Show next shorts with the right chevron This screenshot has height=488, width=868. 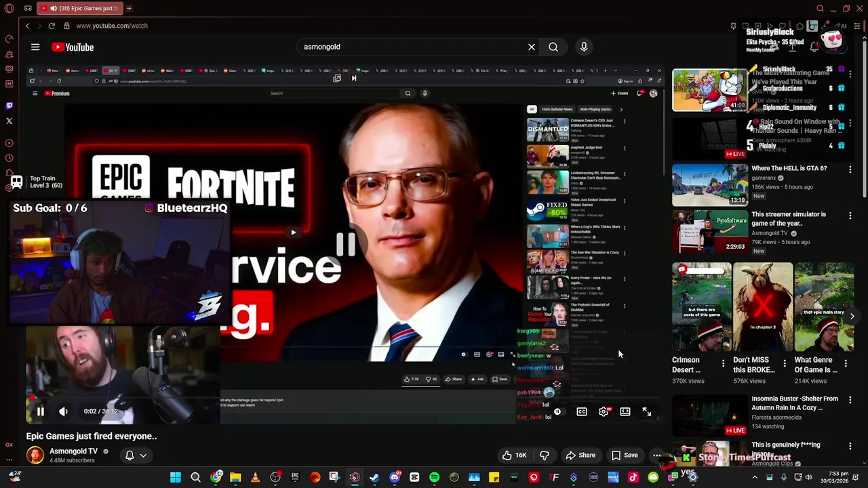coord(852,317)
